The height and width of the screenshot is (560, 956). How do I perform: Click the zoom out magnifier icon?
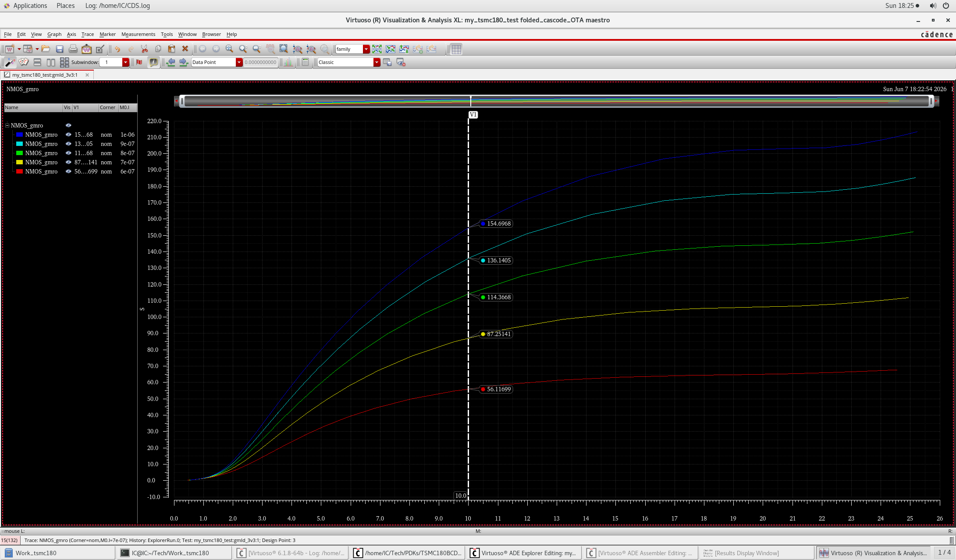point(257,49)
